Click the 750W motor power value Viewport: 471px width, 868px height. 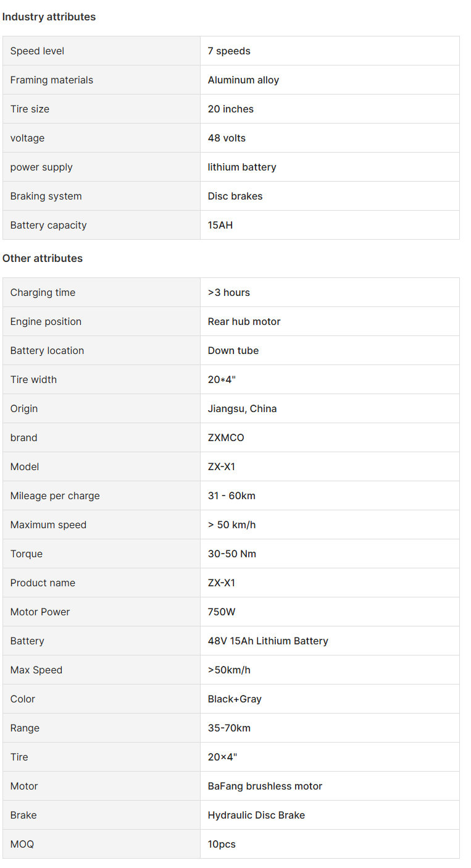point(222,612)
